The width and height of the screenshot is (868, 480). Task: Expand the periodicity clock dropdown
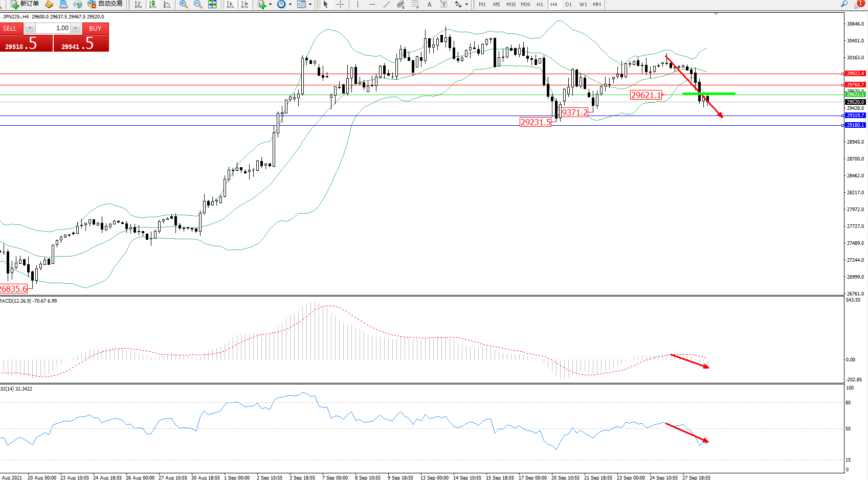(290, 4)
